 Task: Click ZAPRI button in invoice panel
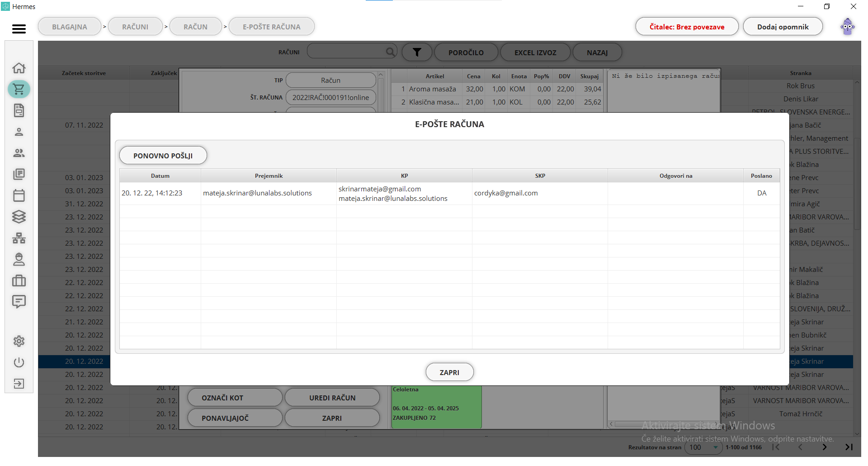[x=332, y=418]
